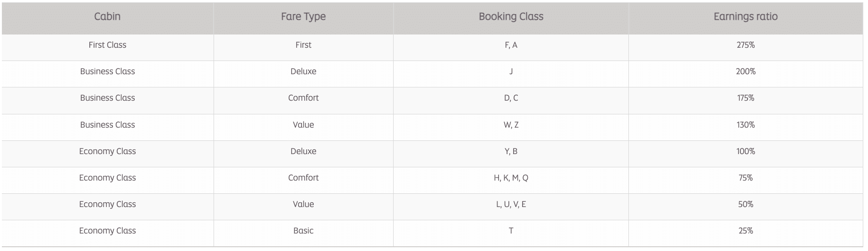This screenshot has width=868, height=251.
Task: Select booking class T cell
Action: [x=511, y=231]
